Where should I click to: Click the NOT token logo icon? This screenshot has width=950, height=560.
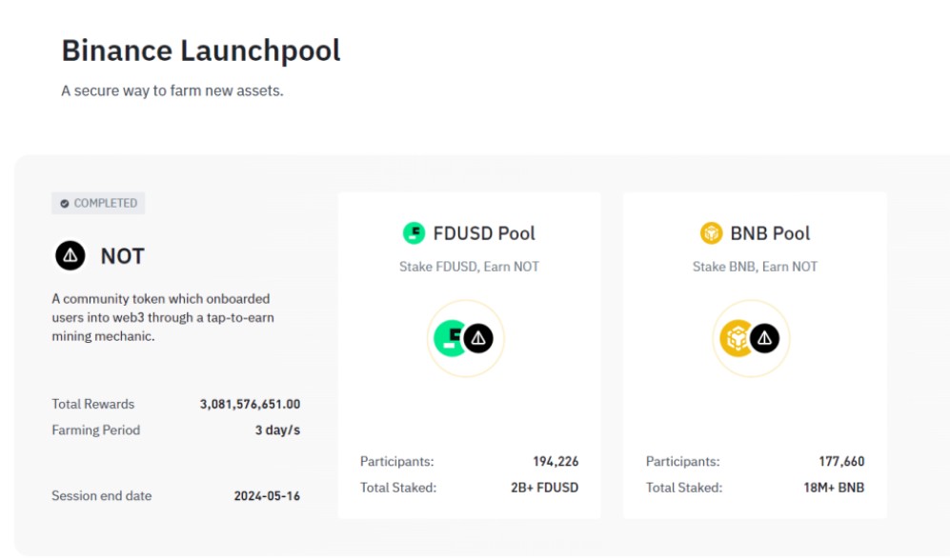[71, 255]
